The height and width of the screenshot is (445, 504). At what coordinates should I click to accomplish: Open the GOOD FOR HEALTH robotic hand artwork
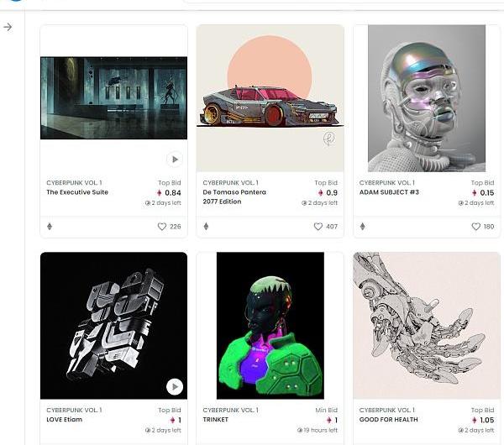click(x=427, y=326)
